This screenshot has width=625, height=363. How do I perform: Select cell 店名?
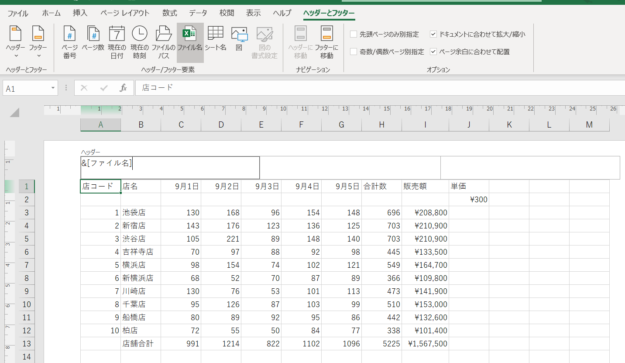click(141, 186)
